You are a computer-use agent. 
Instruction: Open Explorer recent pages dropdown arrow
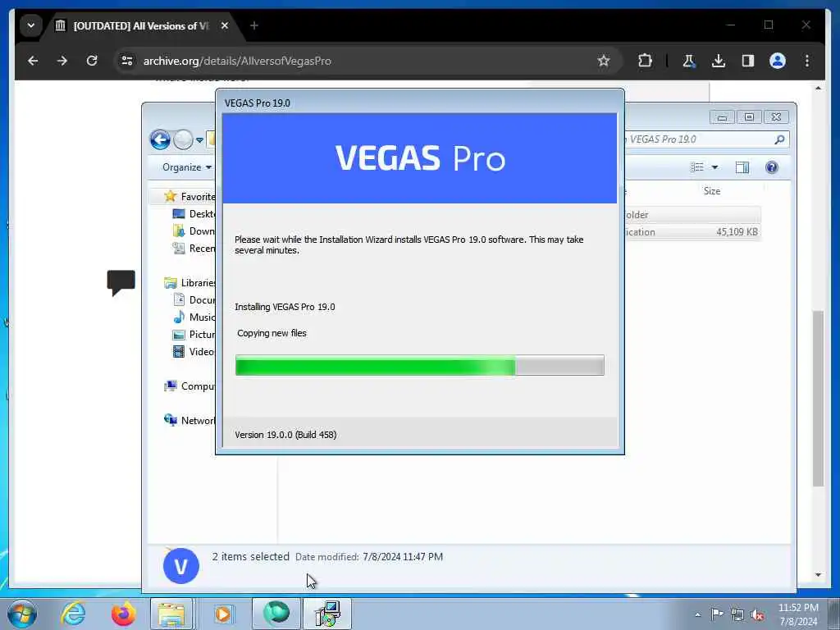(x=199, y=140)
